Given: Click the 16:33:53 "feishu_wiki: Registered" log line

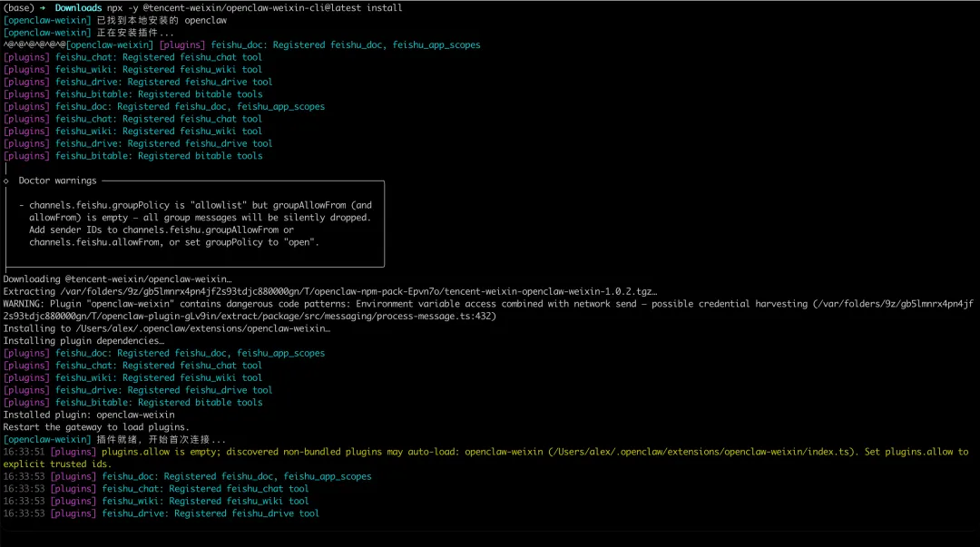Looking at the screenshot, I should [156, 502].
